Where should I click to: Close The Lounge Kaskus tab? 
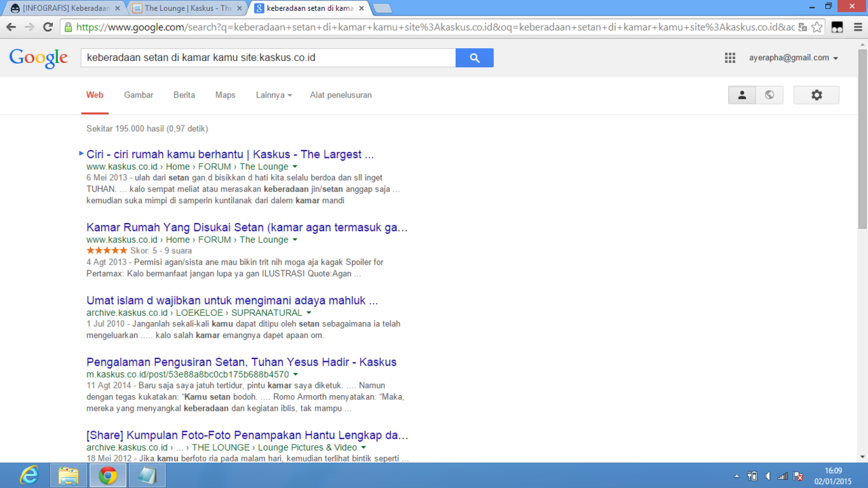coord(239,8)
